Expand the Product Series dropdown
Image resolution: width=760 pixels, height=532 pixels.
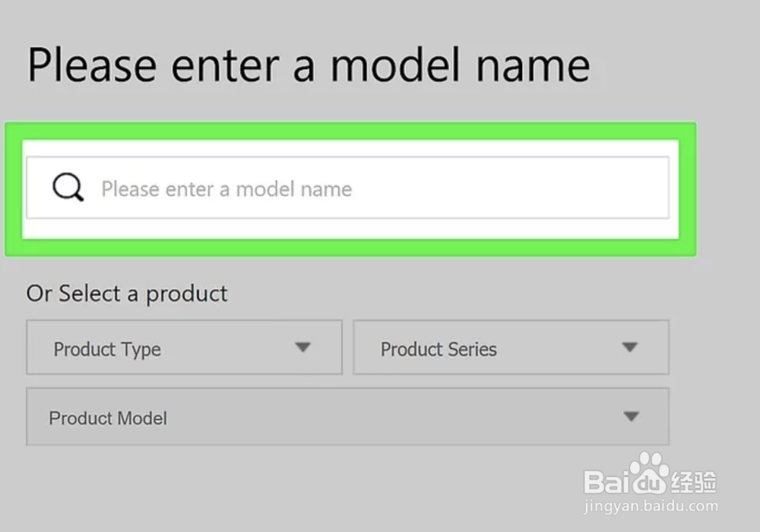point(511,348)
